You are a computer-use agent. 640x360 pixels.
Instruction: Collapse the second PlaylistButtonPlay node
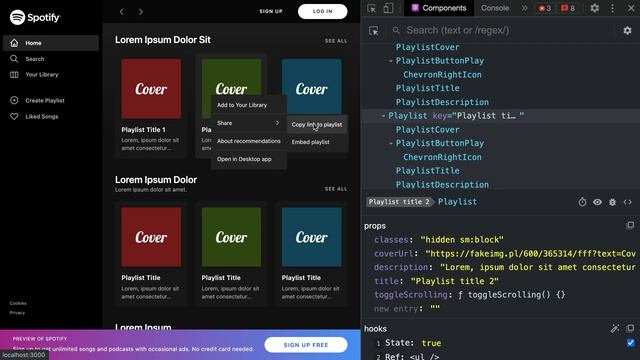click(x=391, y=144)
